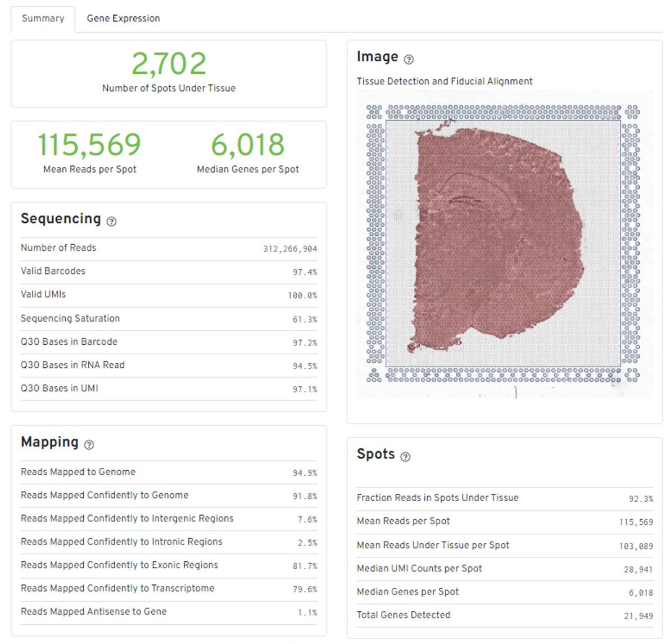
Task: Select Mean Reads Under Tissue per Spot
Action: (505, 546)
